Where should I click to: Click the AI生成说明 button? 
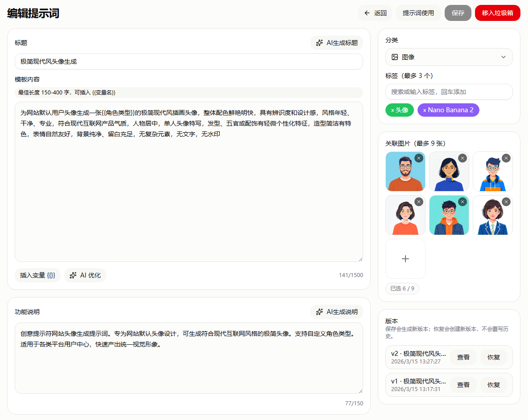tap(337, 312)
